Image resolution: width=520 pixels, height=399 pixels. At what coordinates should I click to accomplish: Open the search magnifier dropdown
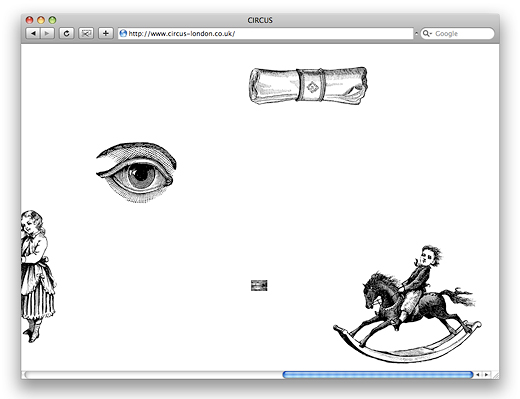[x=427, y=33]
